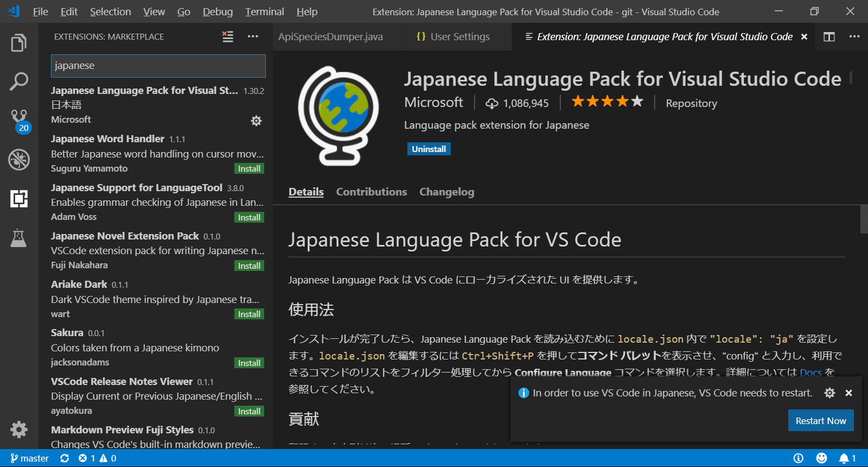Click the feedback smiley in status bar
Viewport: 868px width, 467px height.
(x=821, y=458)
